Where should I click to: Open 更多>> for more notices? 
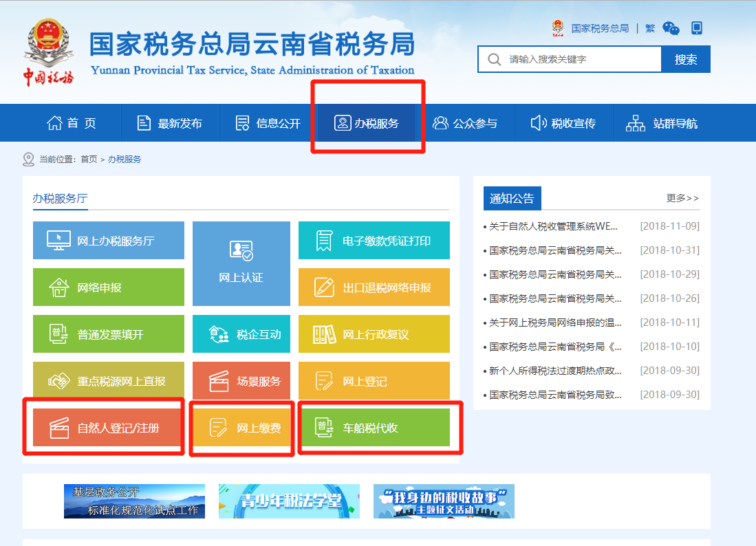tap(682, 198)
